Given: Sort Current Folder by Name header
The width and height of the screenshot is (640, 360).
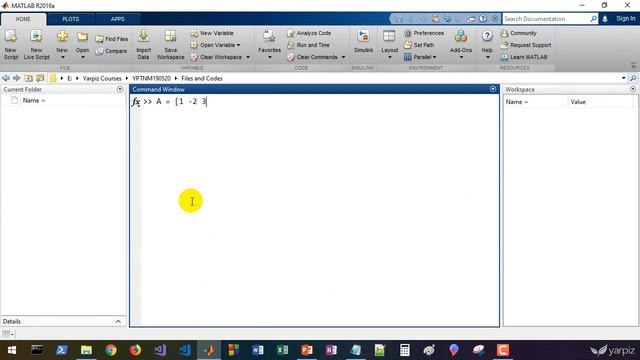Looking at the screenshot, I should coord(33,100).
